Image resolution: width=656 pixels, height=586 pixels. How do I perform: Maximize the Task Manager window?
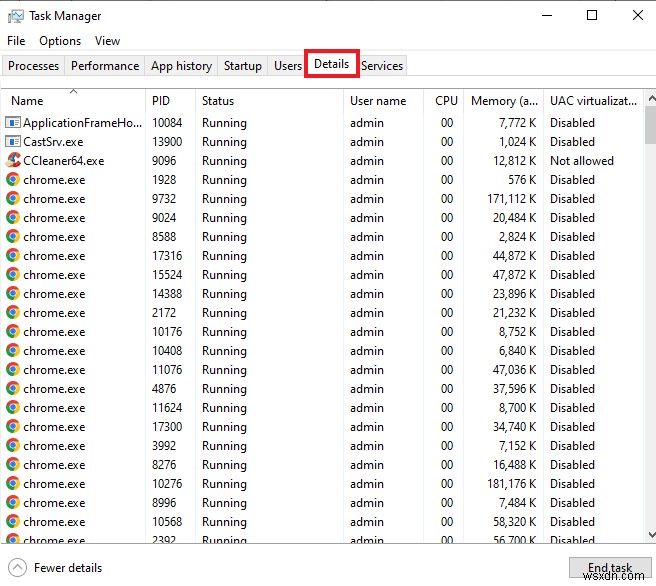point(592,16)
